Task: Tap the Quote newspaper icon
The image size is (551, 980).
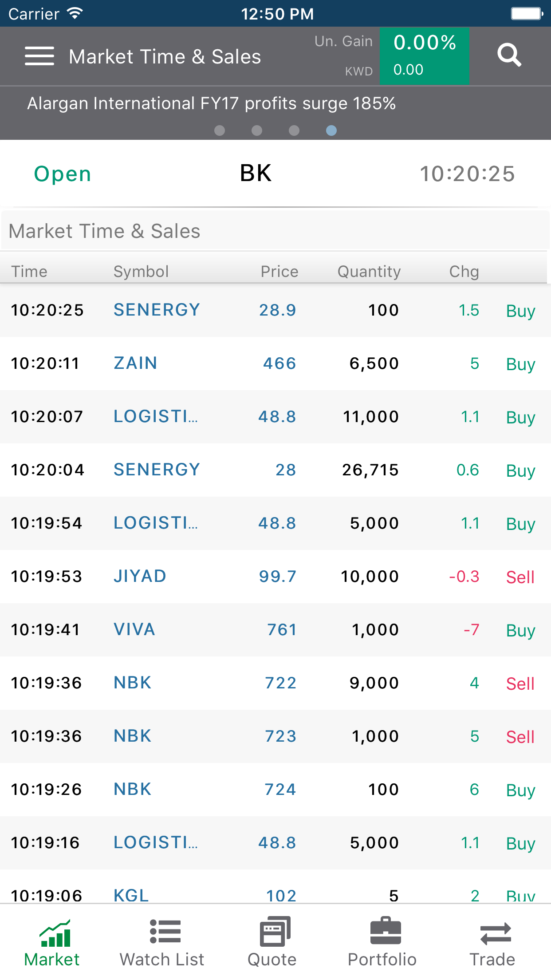Action: [x=275, y=932]
